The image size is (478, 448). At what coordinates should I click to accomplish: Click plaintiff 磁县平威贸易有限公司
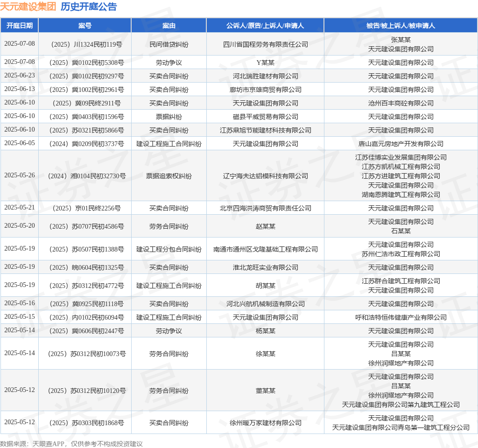click(265, 117)
